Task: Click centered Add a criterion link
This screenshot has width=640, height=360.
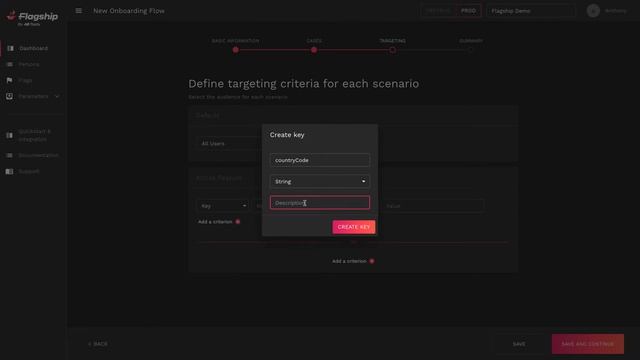Action: tap(349, 261)
